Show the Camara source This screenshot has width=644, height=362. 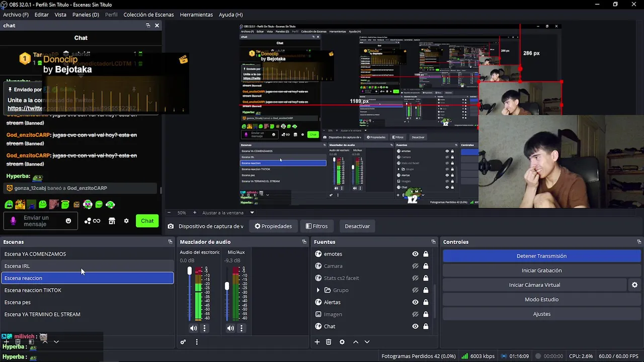click(415, 266)
